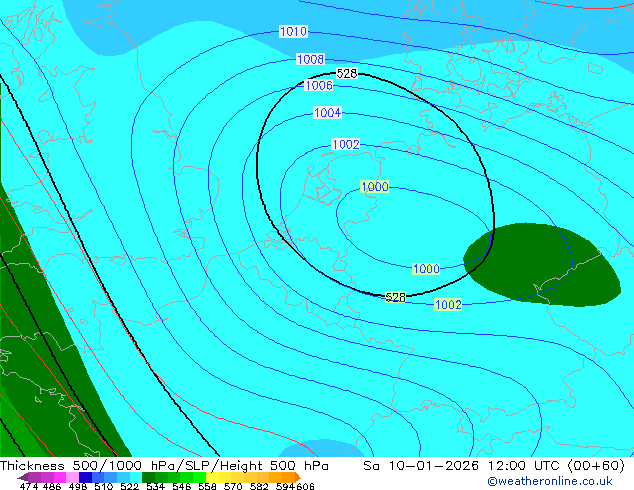Click the 1004 isobar label
The image size is (634, 490).
click(328, 112)
